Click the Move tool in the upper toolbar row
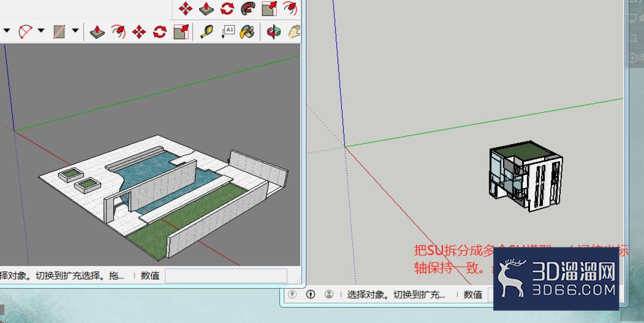Image resolution: width=644 pixels, height=323 pixels. (x=185, y=8)
